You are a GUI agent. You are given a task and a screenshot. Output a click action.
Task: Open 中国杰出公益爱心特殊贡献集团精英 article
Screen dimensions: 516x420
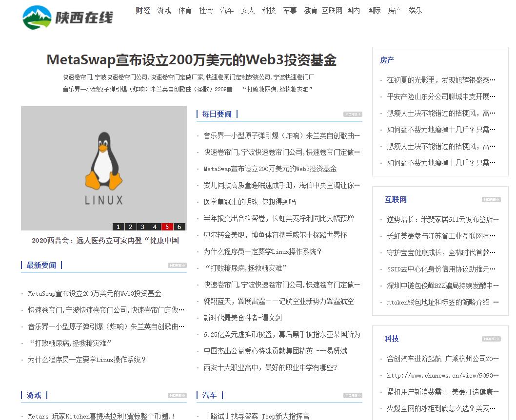coord(276,351)
